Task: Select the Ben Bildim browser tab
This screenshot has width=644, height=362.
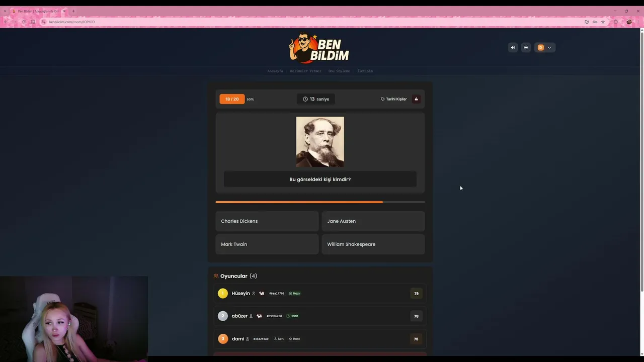Action: [x=39, y=11]
